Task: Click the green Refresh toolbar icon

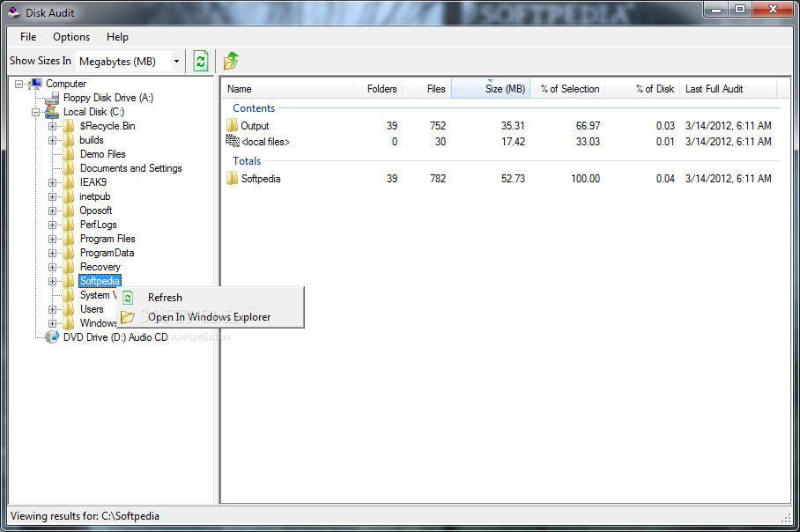Action: (201, 61)
